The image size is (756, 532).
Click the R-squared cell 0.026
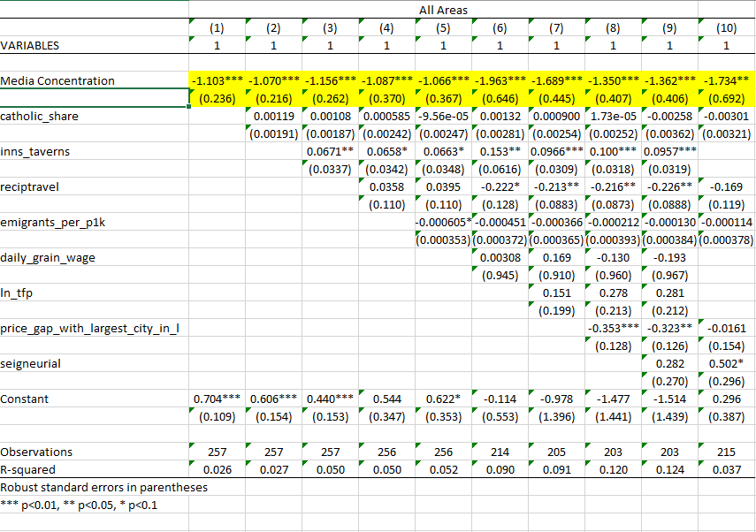tap(217, 469)
